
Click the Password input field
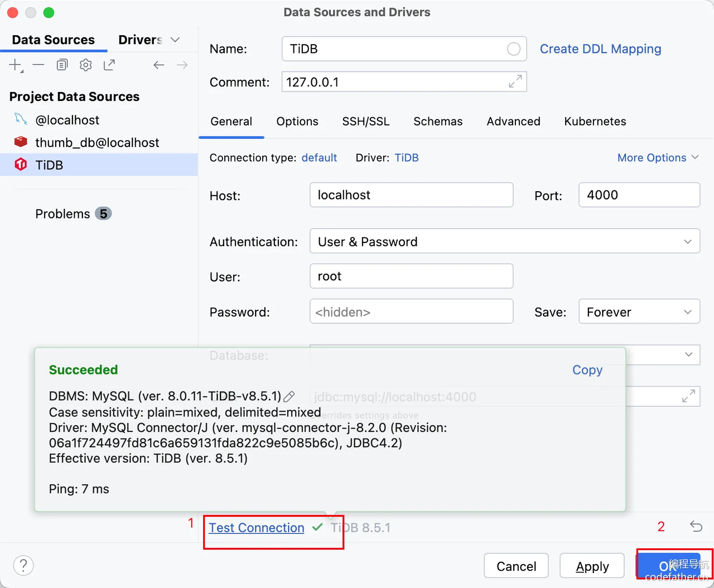point(412,312)
